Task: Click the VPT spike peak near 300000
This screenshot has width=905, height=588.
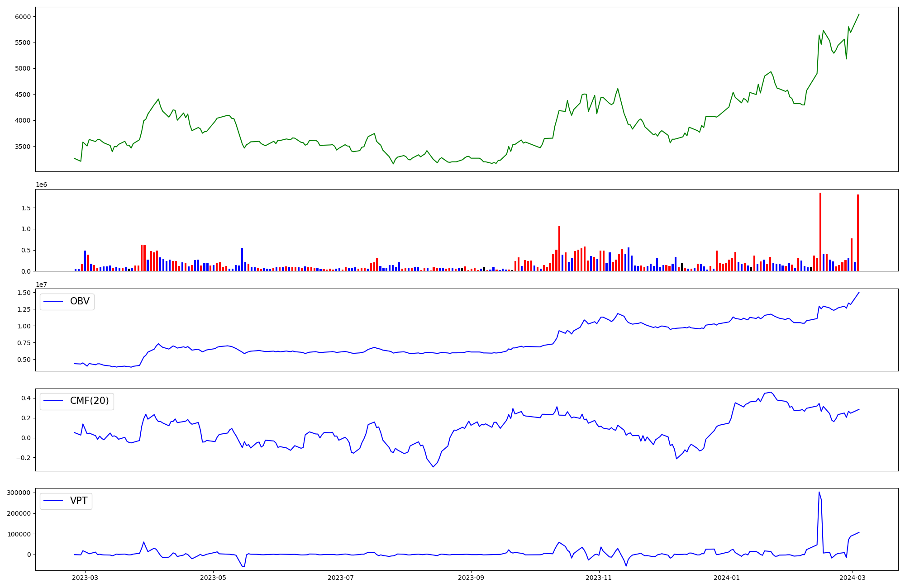Action: (819, 493)
